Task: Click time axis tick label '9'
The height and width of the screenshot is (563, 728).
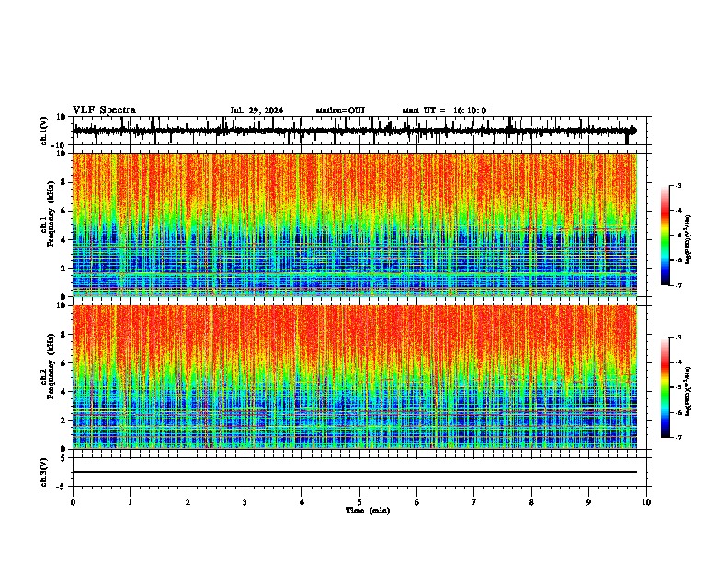Action: [588, 502]
